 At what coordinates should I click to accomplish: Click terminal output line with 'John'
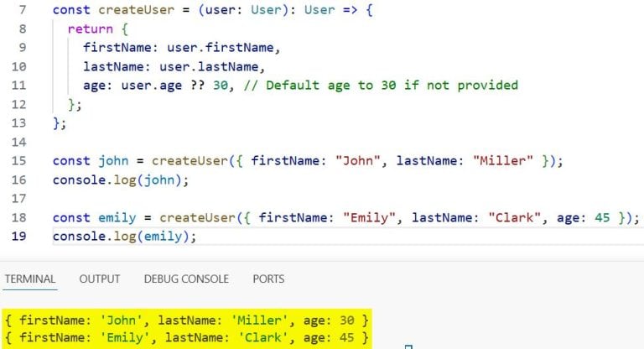[186, 320]
